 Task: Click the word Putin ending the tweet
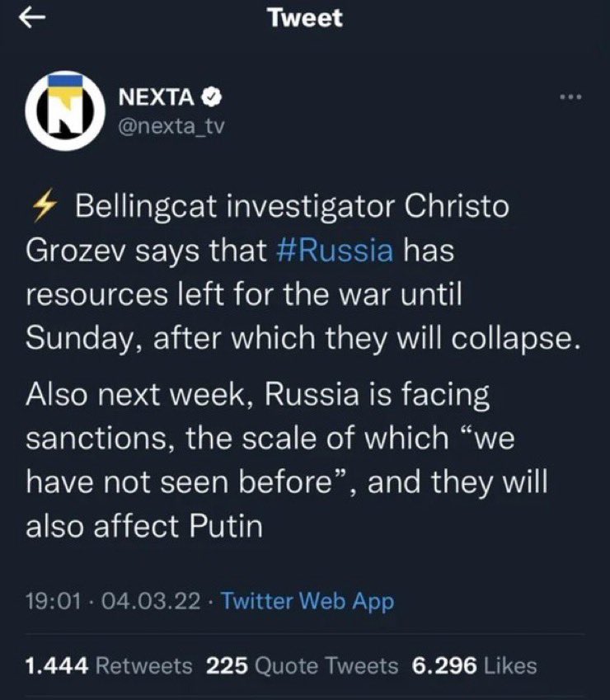[226, 526]
